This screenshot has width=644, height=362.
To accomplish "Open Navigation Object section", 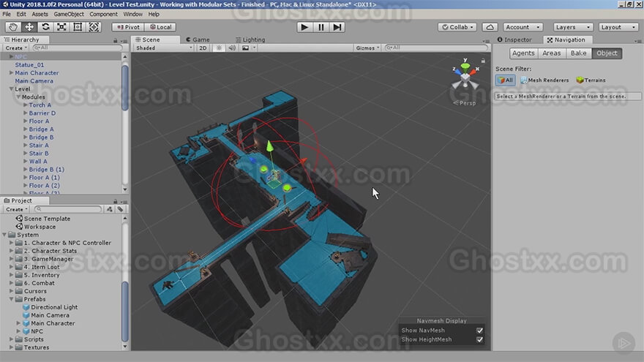I will point(607,53).
